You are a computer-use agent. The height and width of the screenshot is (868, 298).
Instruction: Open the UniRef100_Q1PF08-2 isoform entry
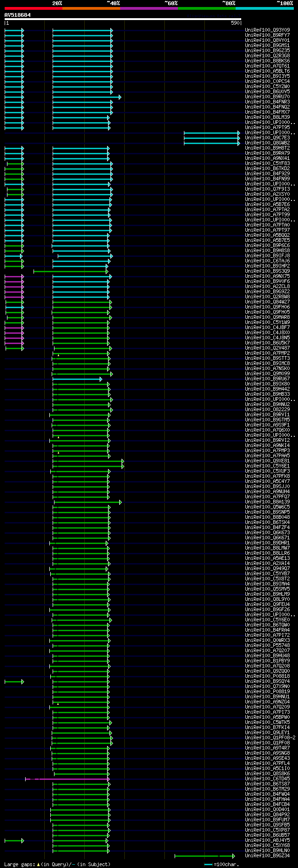point(270,738)
